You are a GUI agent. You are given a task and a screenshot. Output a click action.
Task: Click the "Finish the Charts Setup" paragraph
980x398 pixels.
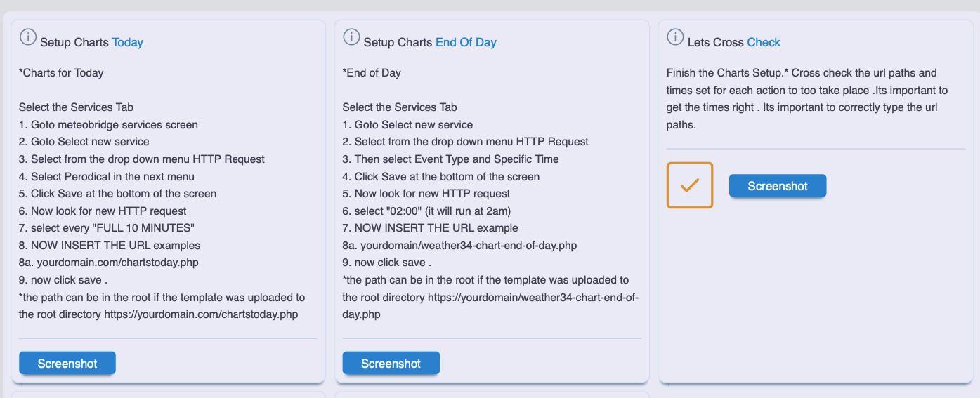[x=806, y=99]
